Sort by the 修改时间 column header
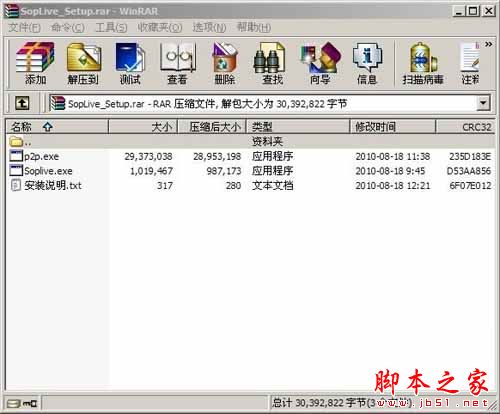 pos(393,127)
